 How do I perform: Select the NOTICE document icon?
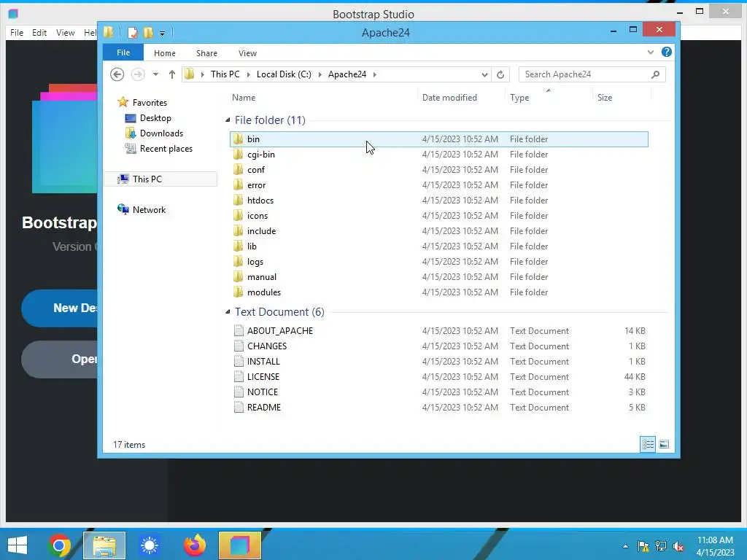tap(239, 392)
